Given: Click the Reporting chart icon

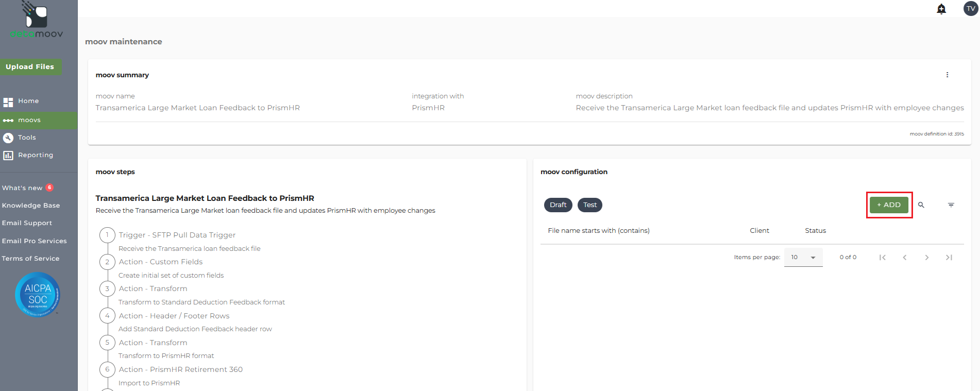Looking at the screenshot, I should (x=8, y=156).
